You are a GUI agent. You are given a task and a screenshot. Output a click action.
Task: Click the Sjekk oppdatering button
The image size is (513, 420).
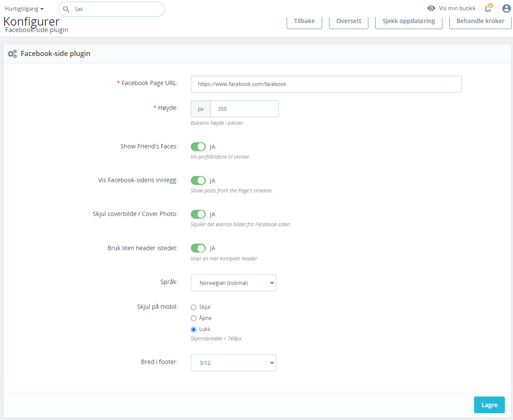(x=409, y=21)
